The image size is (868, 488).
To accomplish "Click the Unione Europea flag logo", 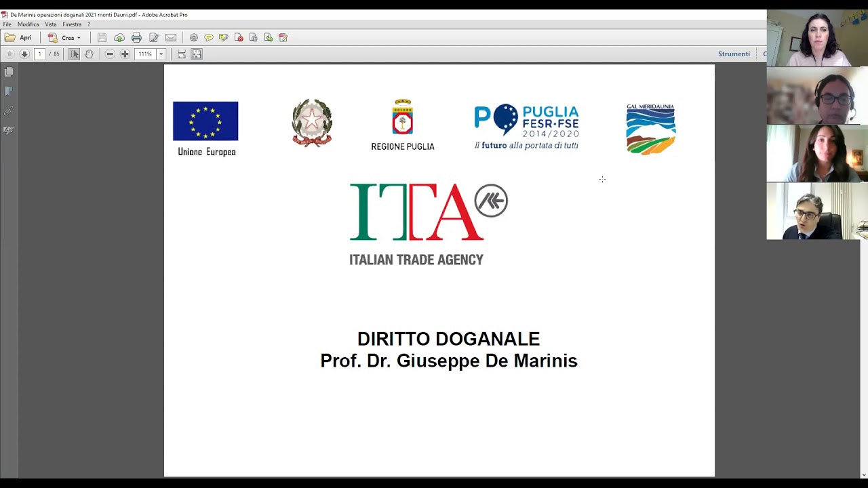I will coord(205,121).
